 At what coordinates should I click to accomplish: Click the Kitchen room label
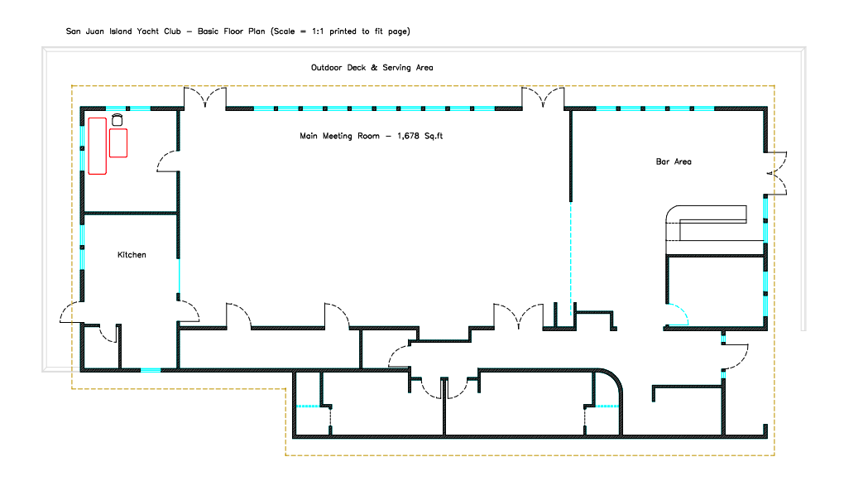(132, 255)
